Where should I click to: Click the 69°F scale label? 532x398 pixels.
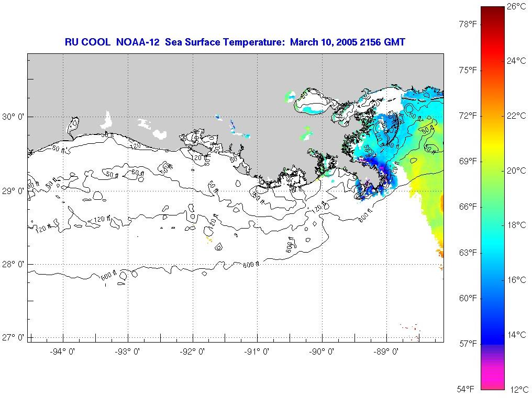tap(468, 162)
